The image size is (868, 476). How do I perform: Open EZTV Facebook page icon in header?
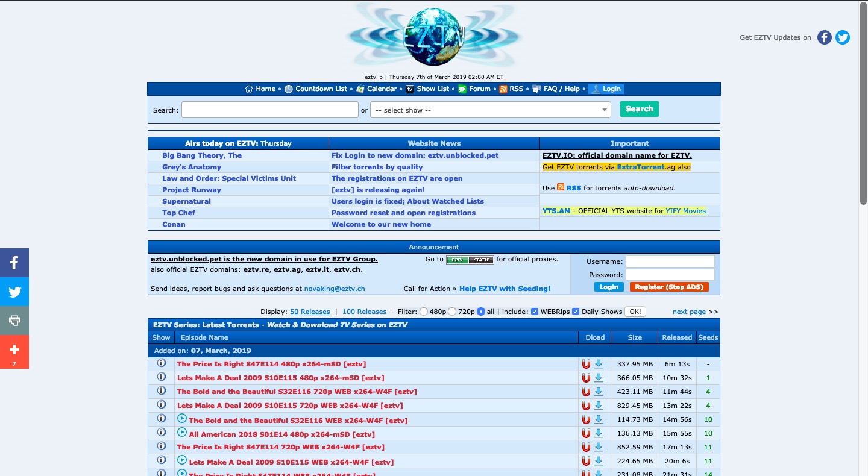click(825, 37)
